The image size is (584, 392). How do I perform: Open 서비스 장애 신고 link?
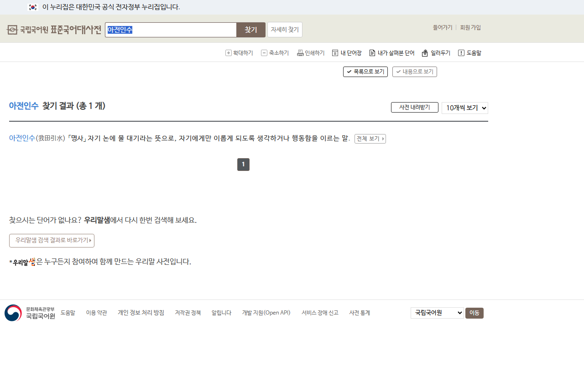(320, 313)
